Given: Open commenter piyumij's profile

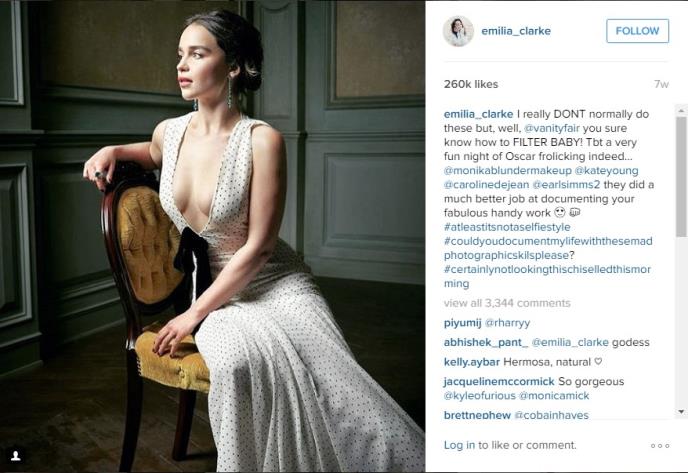Looking at the screenshot, I should [x=462, y=323].
